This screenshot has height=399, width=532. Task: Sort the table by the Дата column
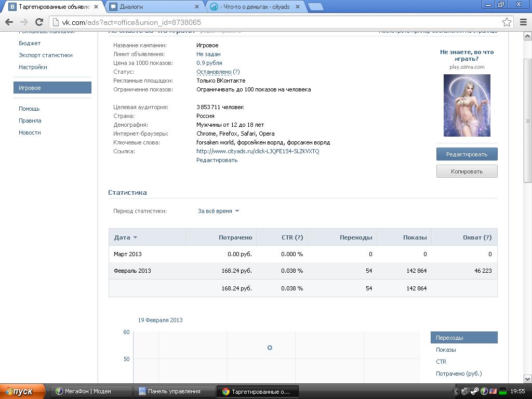coord(125,237)
